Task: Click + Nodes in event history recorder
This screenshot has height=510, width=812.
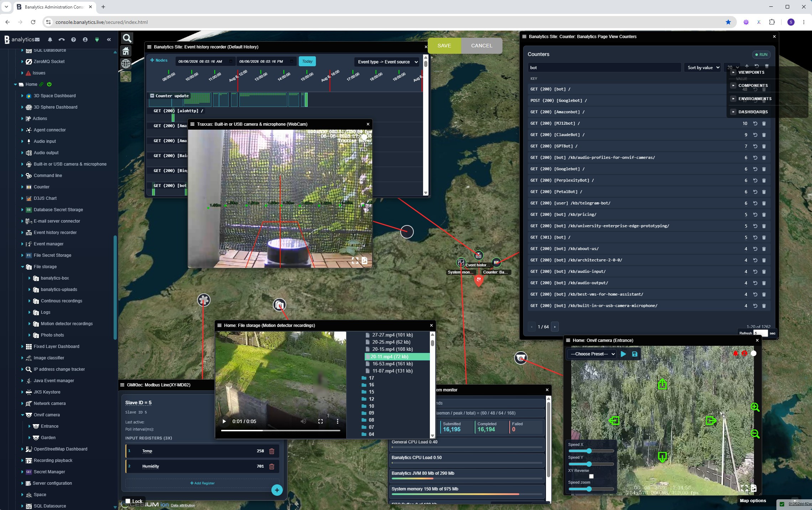Action: tap(159, 60)
